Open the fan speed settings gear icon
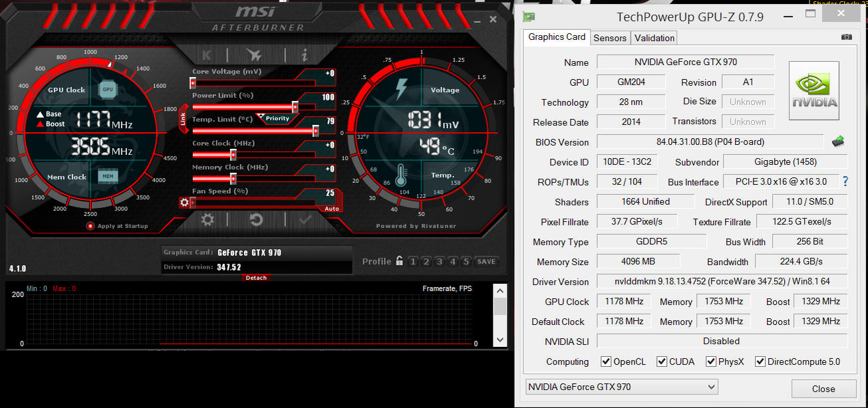 [x=184, y=203]
